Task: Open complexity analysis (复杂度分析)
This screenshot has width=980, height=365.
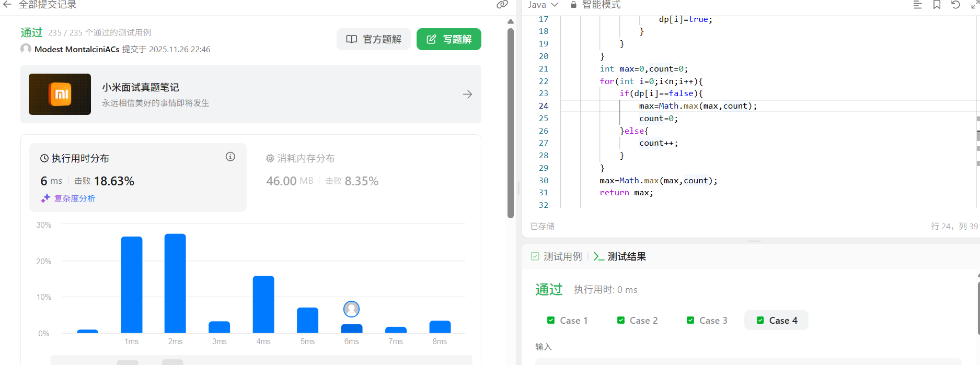Action: pos(68,198)
